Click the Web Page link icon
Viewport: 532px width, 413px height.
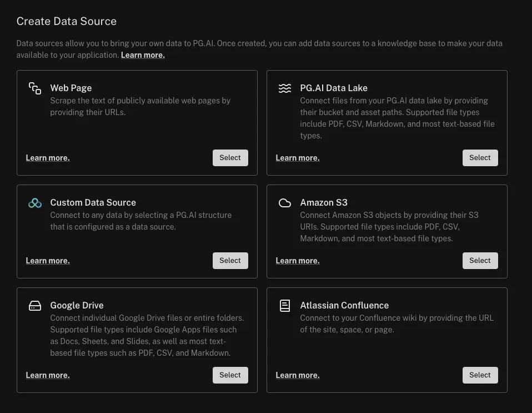(35, 88)
